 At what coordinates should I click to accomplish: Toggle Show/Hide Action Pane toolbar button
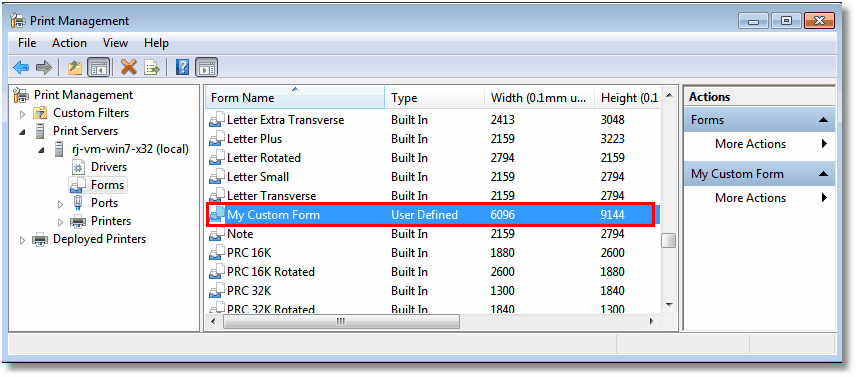pyautogui.click(x=206, y=67)
